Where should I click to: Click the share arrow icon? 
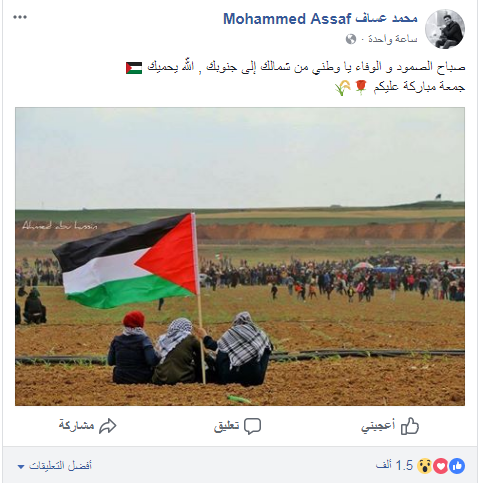108,426
